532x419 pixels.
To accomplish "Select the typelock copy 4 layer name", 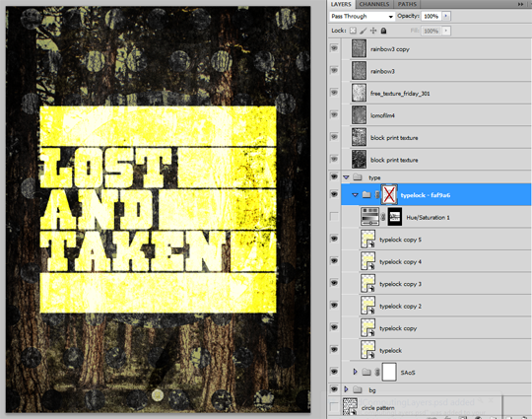I will 400,262.
